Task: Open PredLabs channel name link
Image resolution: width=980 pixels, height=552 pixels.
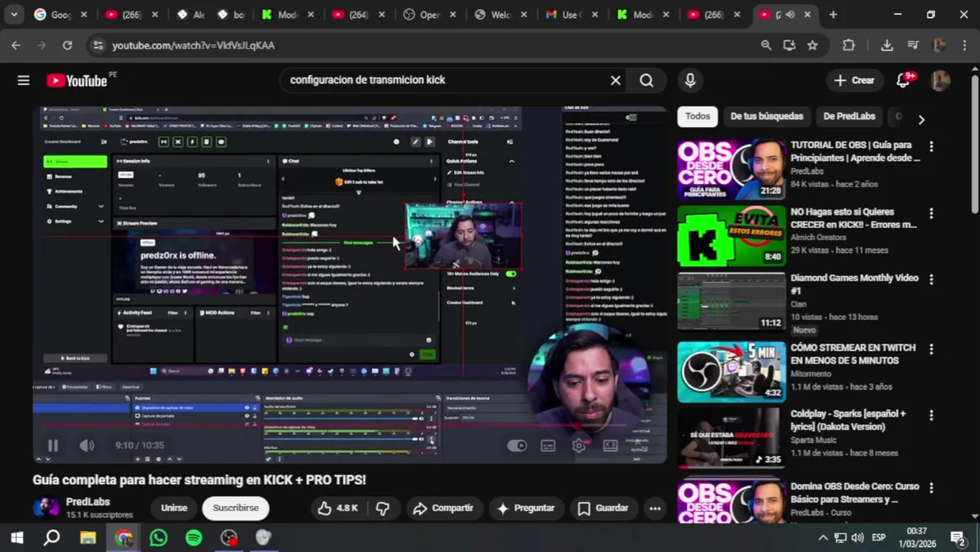Action: click(x=87, y=501)
